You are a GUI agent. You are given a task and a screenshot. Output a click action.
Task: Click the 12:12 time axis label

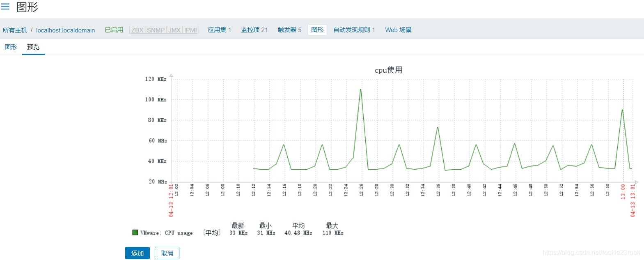(254, 190)
